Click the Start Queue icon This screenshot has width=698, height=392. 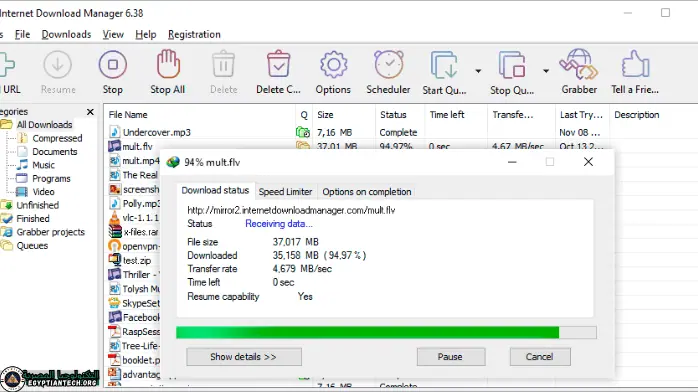pos(444,65)
